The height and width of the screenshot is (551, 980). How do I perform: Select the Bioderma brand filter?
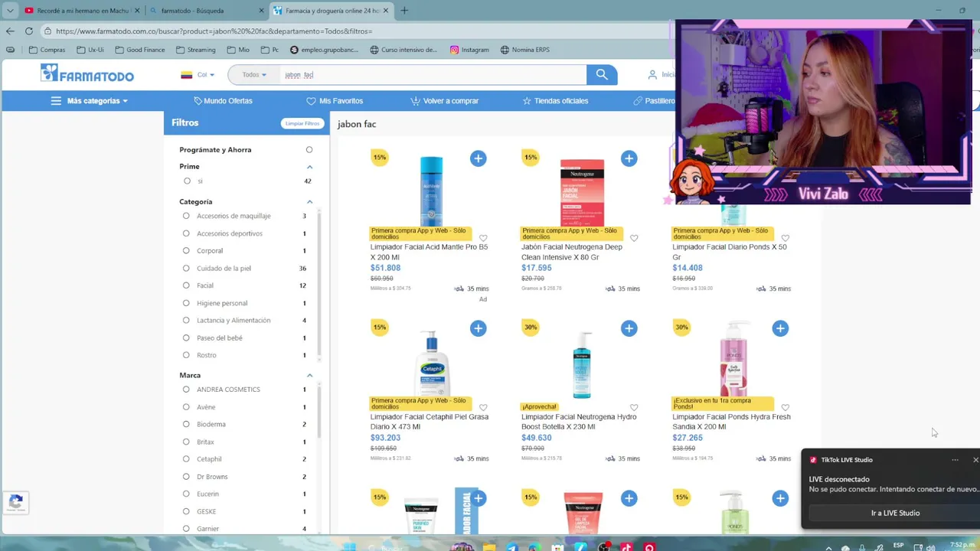186,424
